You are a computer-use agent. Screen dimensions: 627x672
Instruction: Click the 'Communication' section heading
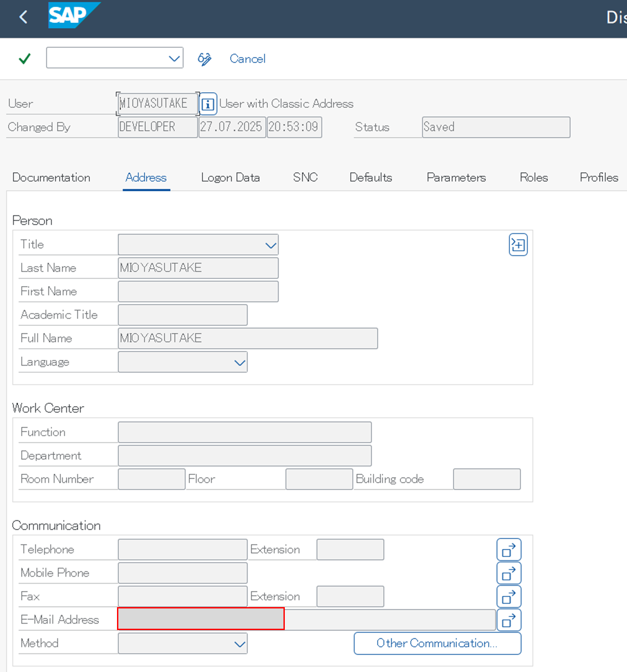[x=57, y=525]
